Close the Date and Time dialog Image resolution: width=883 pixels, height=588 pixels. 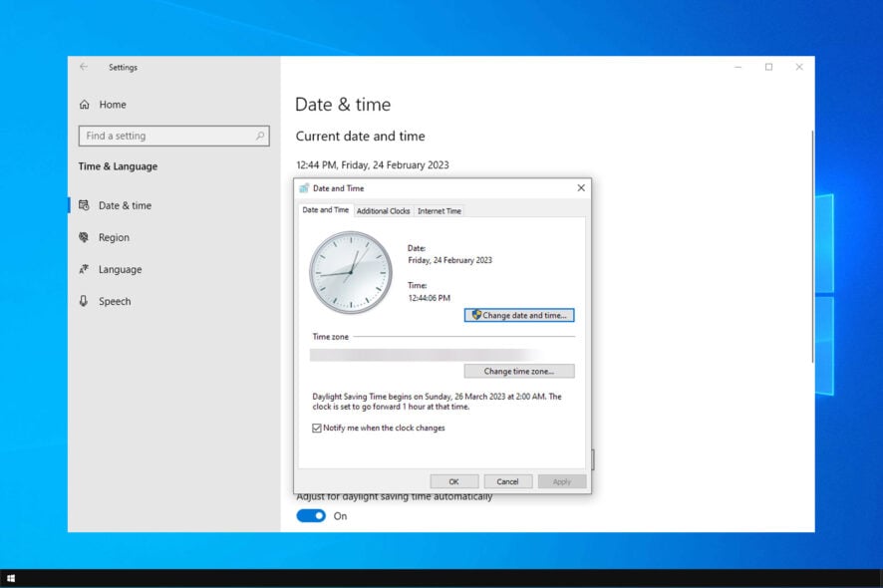tap(581, 188)
